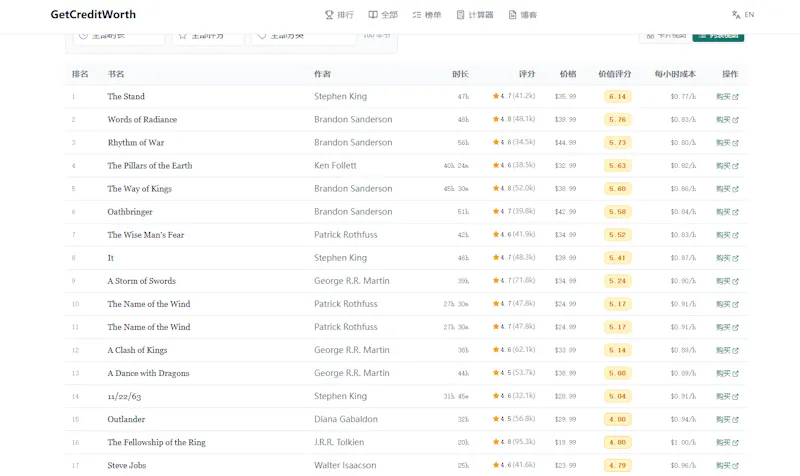Open the duration filter with clock icon
The width and height of the screenshot is (800, 476).
(x=119, y=38)
